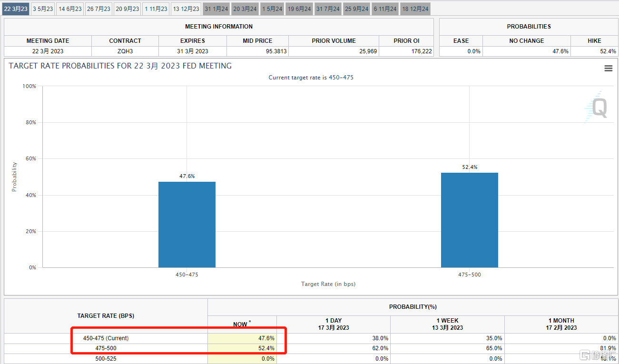Choose the 13 12月23 meeting tab
Viewport: 619px width, 364px height.
(x=186, y=9)
